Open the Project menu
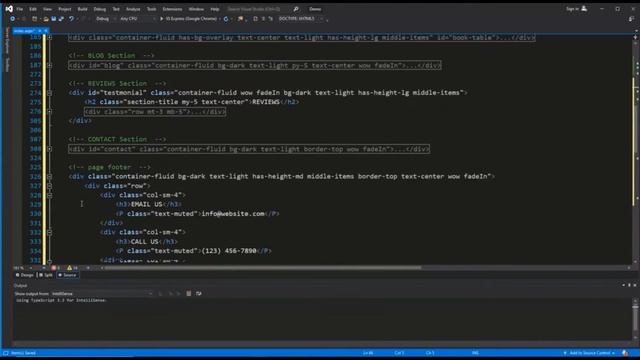640x360 pixels. pyautogui.click(x=64, y=9)
